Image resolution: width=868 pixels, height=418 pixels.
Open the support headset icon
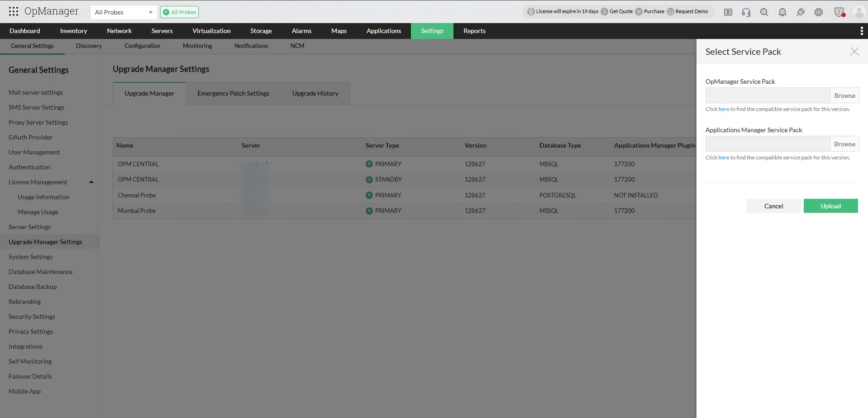point(746,12)
